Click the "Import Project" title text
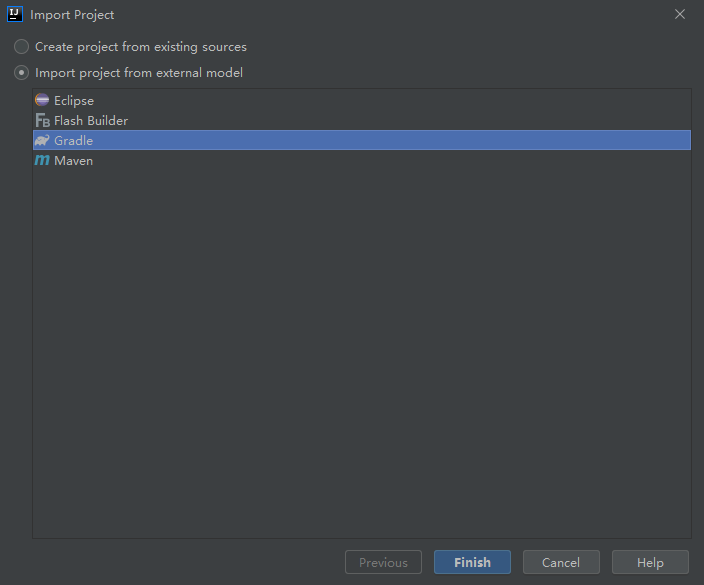The height and width of the screenshot is (585, 704). tap(72, 15)
